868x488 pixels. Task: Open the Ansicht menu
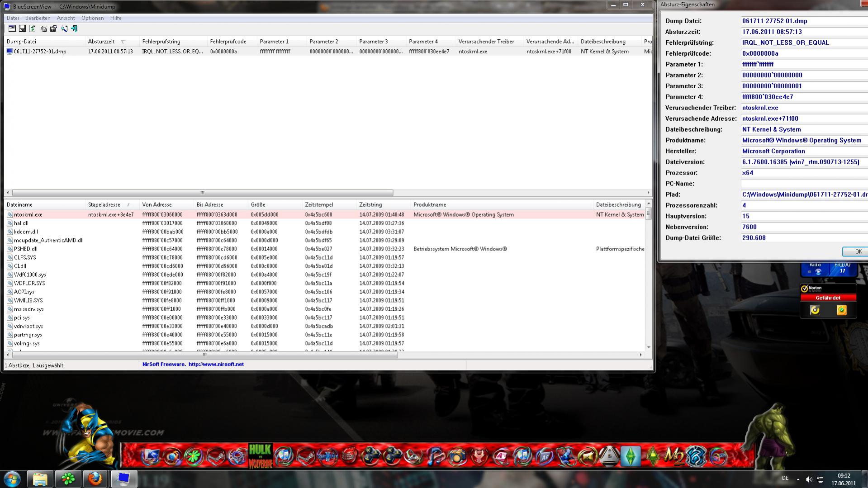tap(66, 18)
